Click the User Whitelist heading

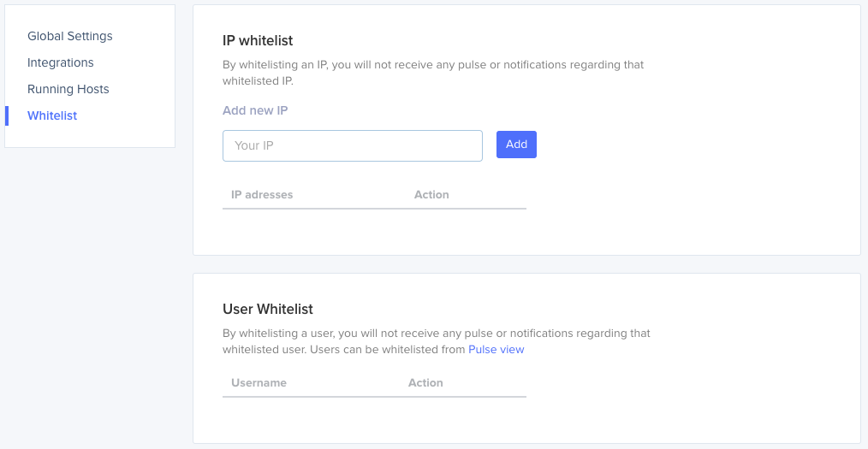coord(268,309)
